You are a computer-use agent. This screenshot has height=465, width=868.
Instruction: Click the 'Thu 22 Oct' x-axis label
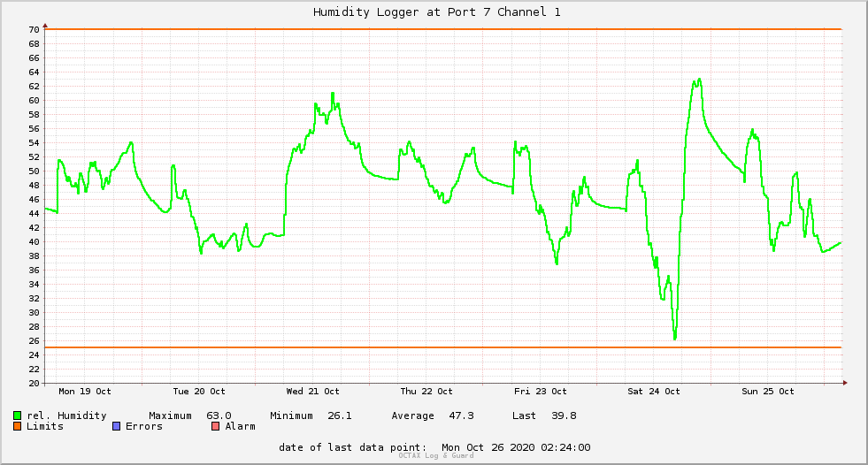[x=426, y=391]
